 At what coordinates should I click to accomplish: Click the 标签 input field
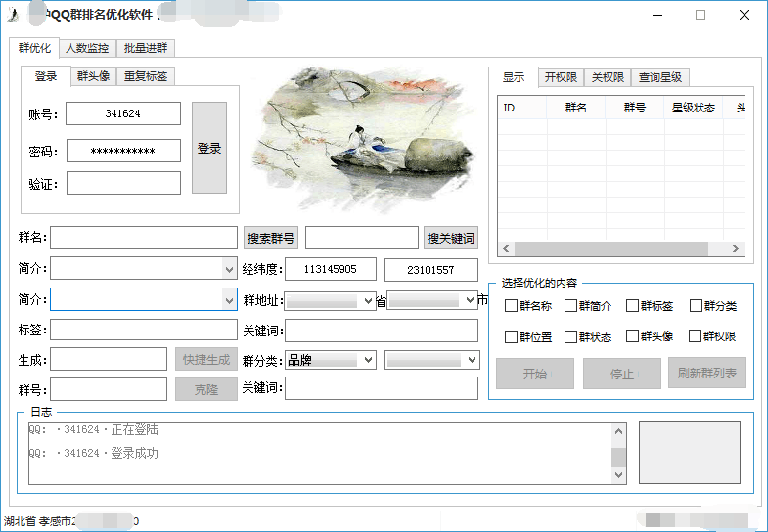point(144,330)
